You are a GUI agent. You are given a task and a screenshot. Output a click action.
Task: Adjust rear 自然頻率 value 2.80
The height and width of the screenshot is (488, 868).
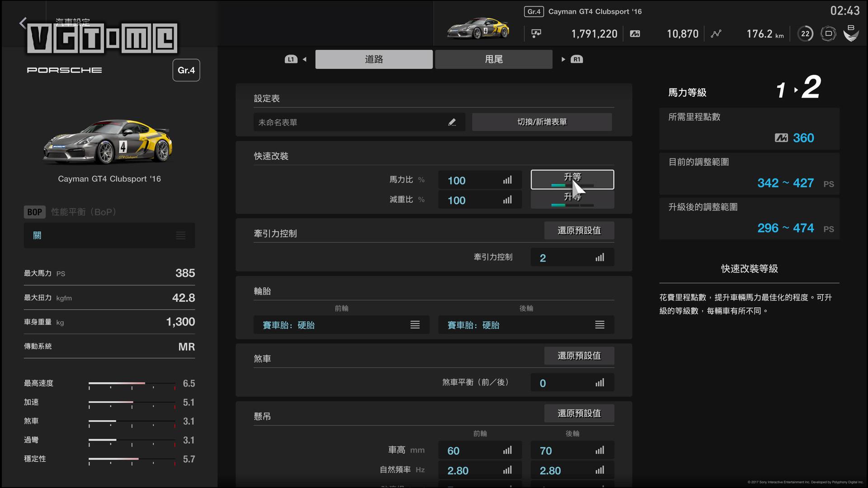click(x=572, y=470)
